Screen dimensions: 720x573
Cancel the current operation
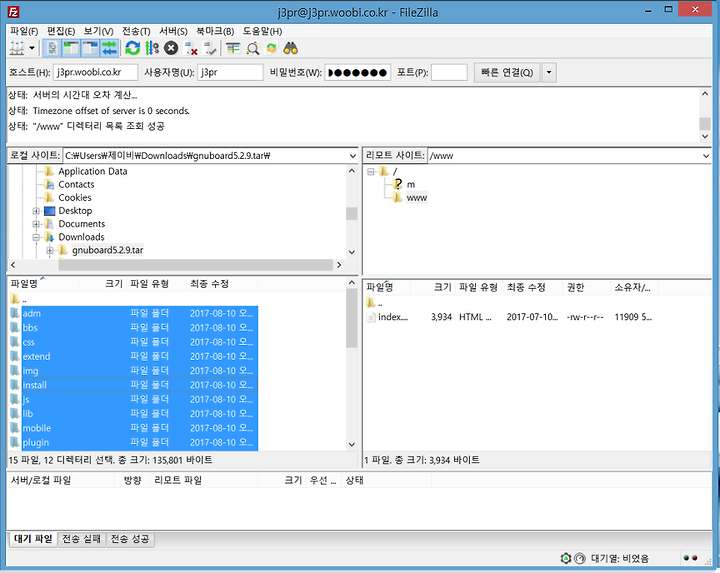coord(171,48)
